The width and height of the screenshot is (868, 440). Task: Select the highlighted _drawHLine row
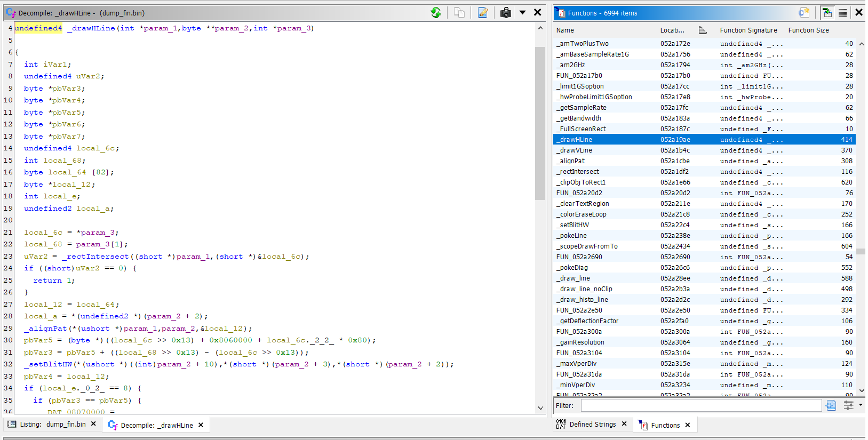pos(704,140)
